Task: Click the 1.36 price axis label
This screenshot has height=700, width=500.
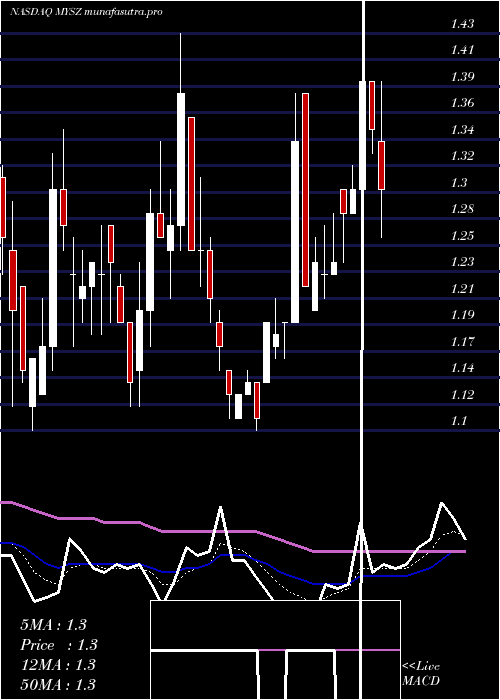Action: pos(462,103)
